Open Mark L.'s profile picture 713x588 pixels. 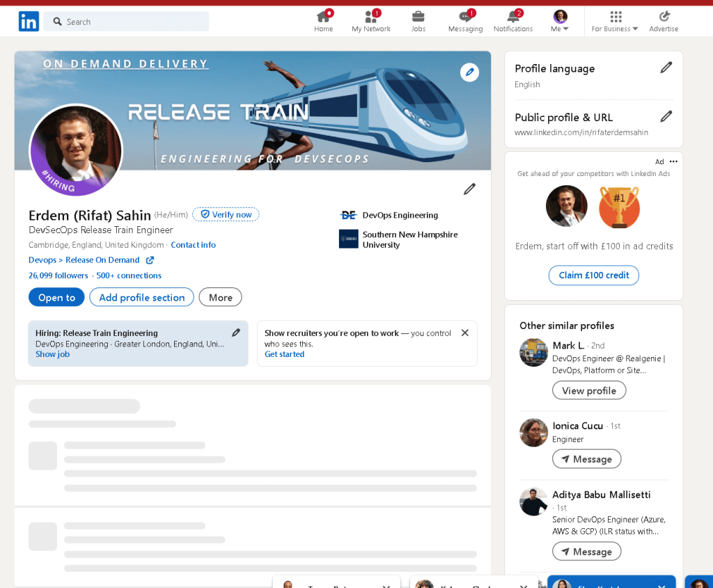coord(534,352)
